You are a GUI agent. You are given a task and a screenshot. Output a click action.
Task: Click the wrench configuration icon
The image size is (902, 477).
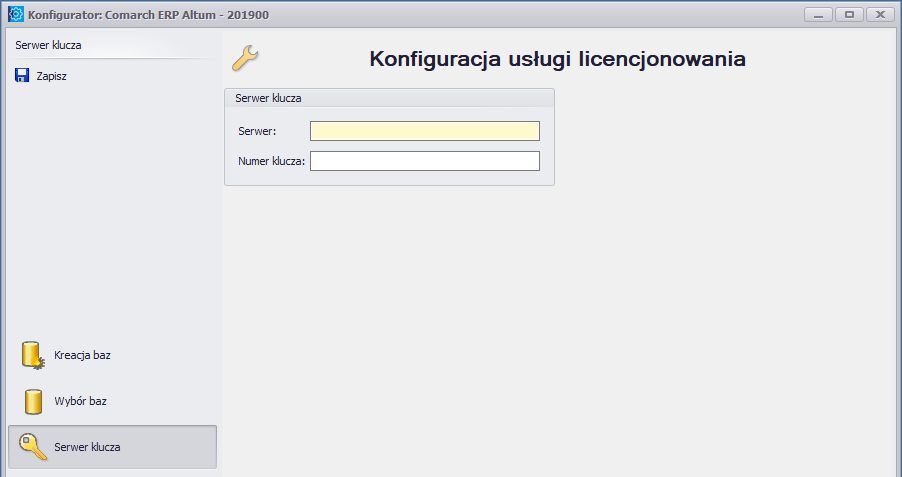[x=245, y=58]
